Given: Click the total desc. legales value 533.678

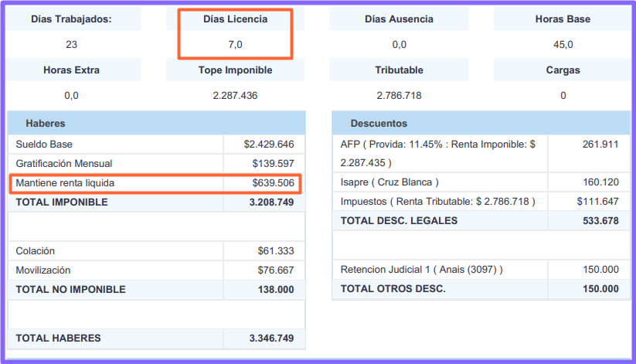Looking at the screenshot, I should click(x=600, y=221).
